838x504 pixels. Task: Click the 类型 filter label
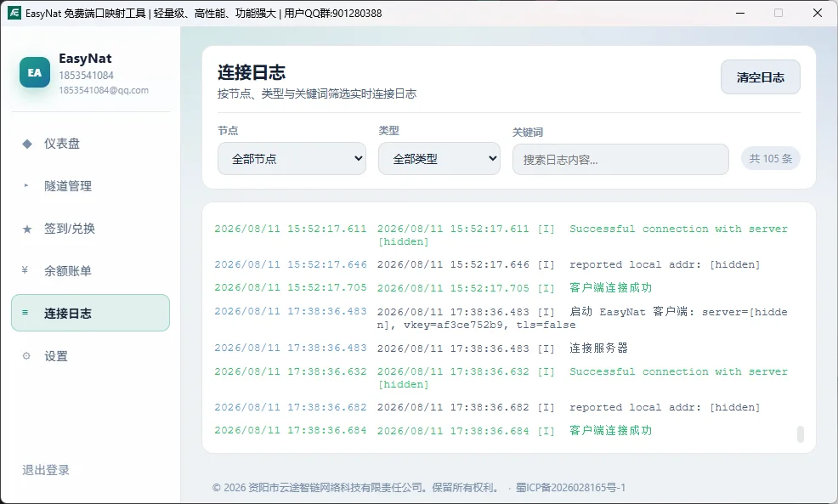(388, 130)
